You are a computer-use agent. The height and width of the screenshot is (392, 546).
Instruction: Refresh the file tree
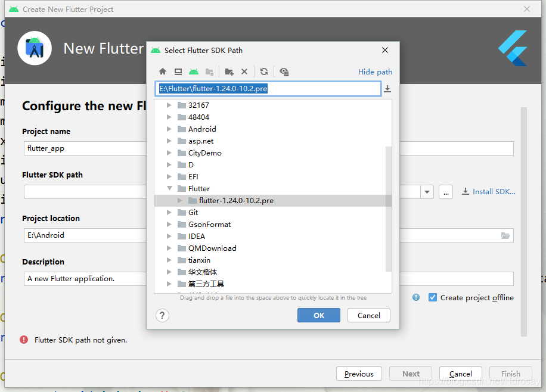coord(264,71)
